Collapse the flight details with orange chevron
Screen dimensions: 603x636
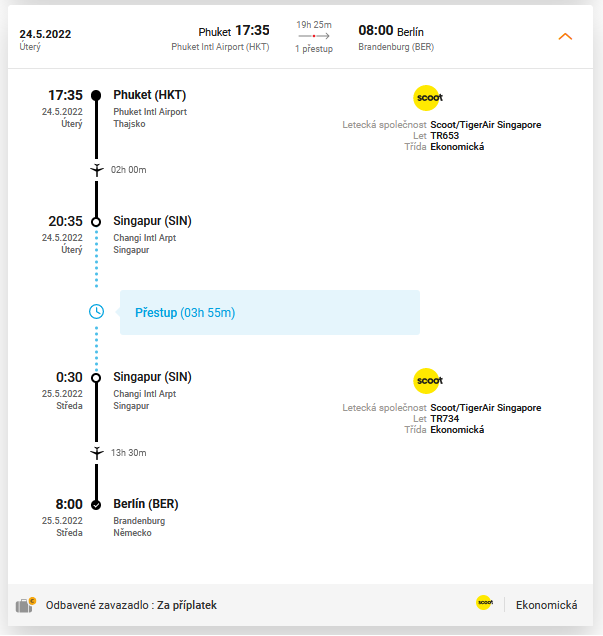565,37
